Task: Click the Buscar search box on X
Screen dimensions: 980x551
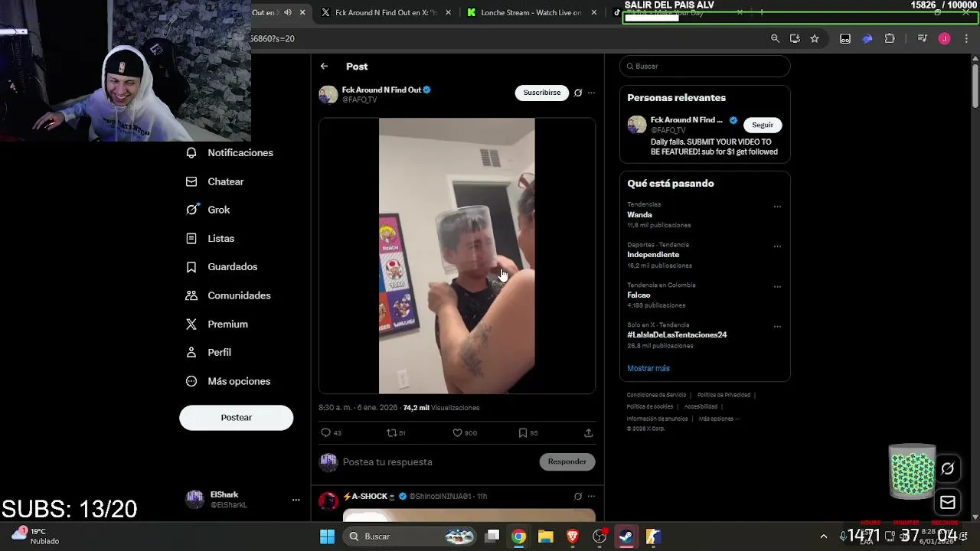Action: 704,67
